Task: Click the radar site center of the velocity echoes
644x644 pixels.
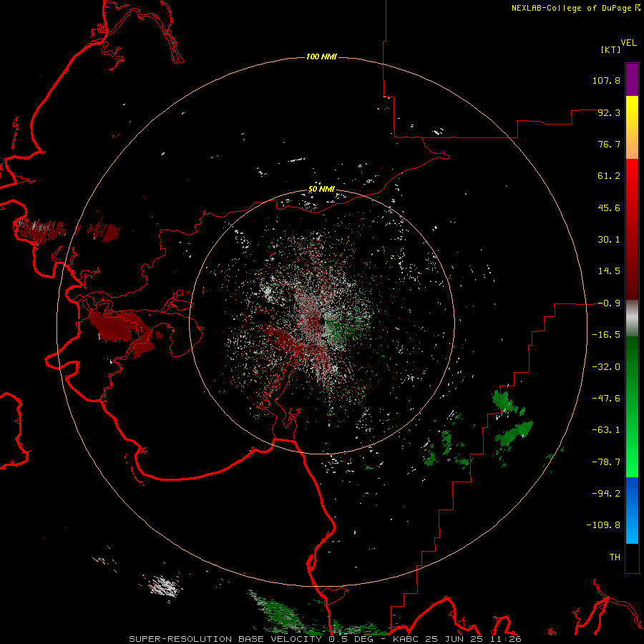Action: tap(321, 321)
